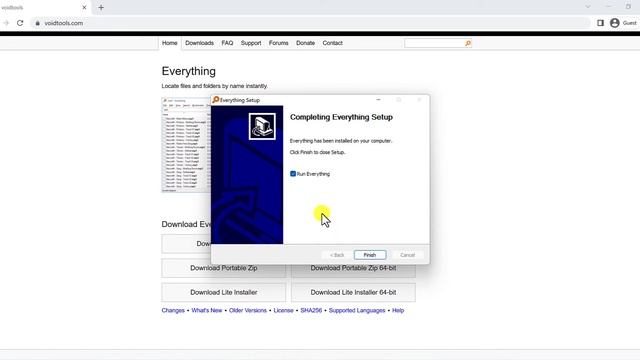Click the Back button in Setup dialog
The width and height of the screenshot is (640, 360).
click(x=337, y=255)
